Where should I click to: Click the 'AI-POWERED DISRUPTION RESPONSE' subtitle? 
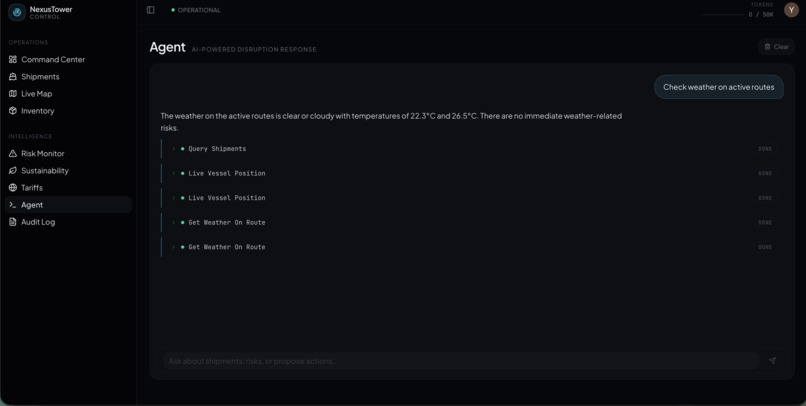click(254, 49)
